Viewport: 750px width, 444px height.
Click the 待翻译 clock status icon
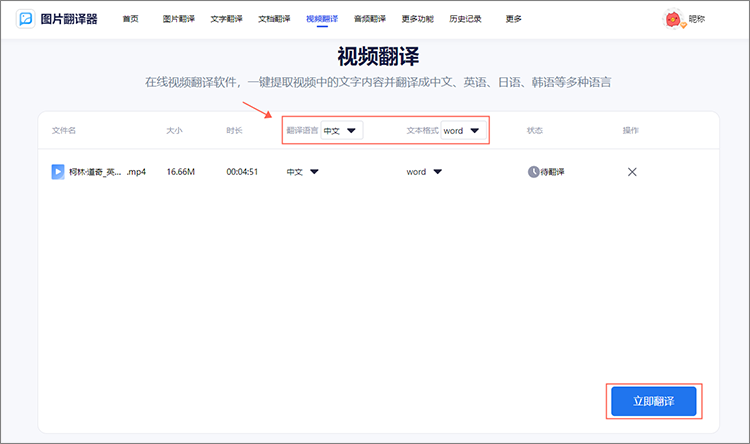click(x=533, y=172)
